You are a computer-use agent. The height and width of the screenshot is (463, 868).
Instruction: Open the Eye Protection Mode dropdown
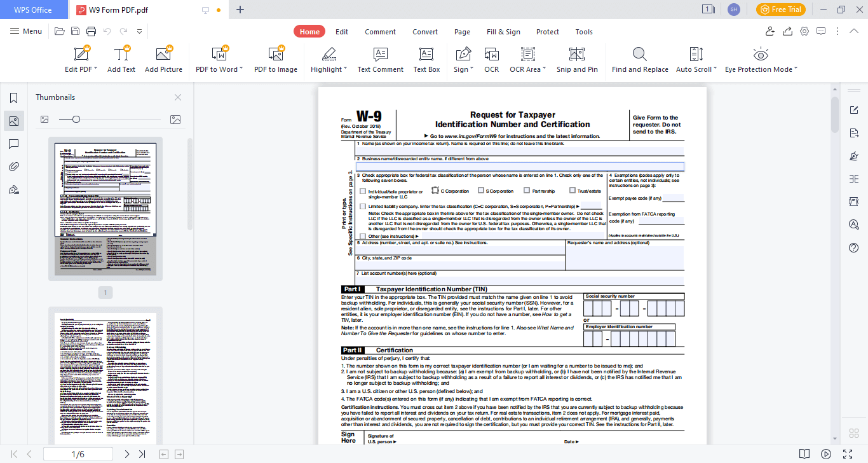tap(796, 69)
